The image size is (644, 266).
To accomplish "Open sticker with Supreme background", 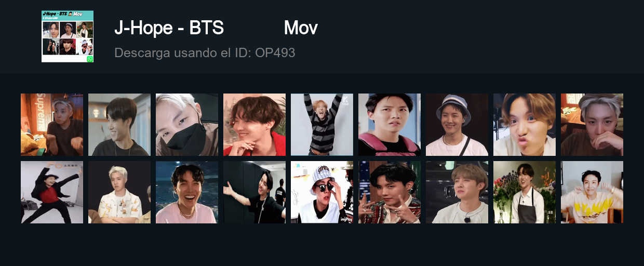I will pos(52,125).
